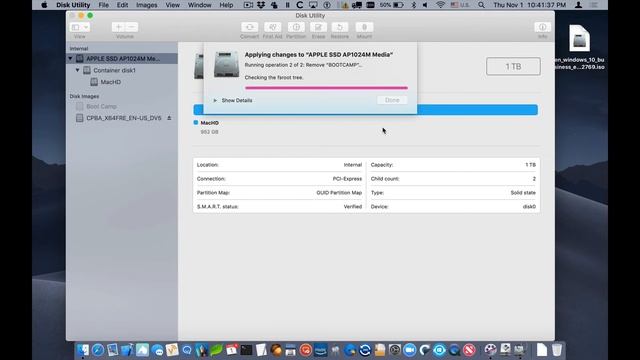
Task: Run First Aid from the toolbar
Action: click(x=272, y=27)
